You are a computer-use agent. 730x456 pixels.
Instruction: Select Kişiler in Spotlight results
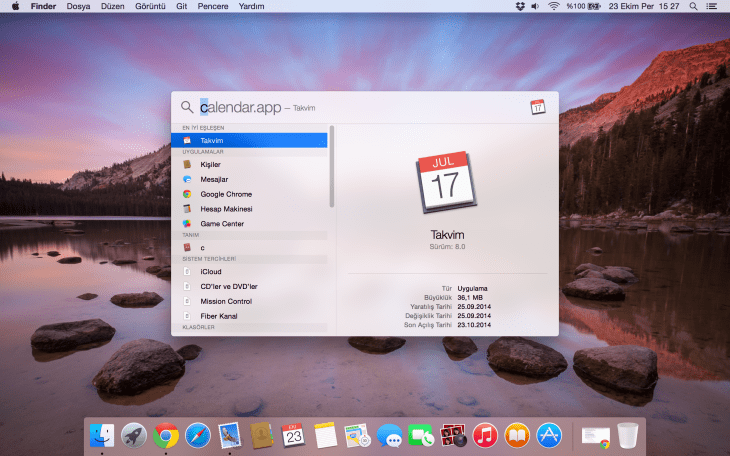[249, 164]
